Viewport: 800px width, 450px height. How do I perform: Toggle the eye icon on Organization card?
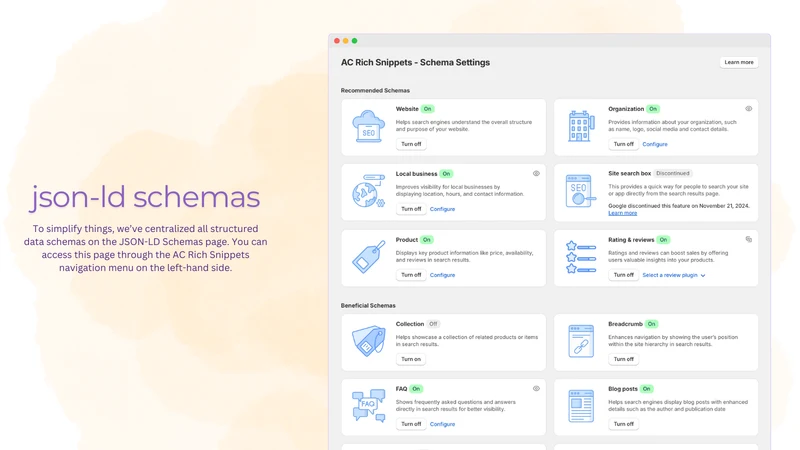point(748,109)
